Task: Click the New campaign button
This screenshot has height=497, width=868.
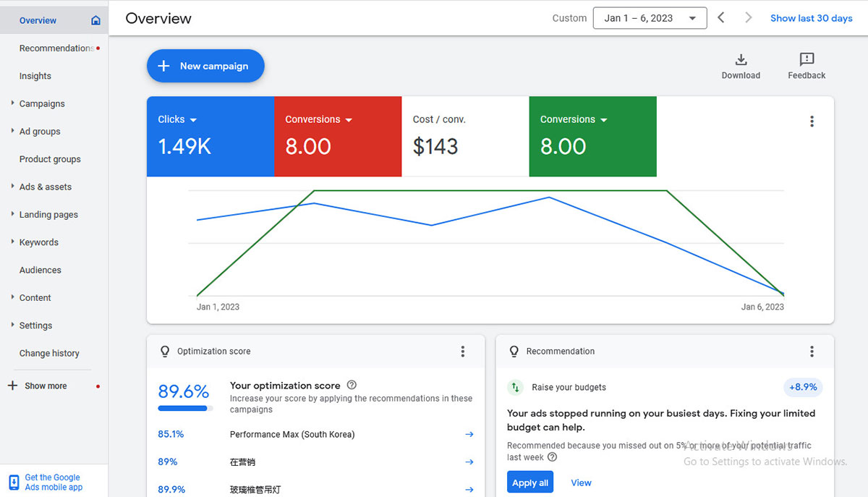Action: [x=205, y=66]
